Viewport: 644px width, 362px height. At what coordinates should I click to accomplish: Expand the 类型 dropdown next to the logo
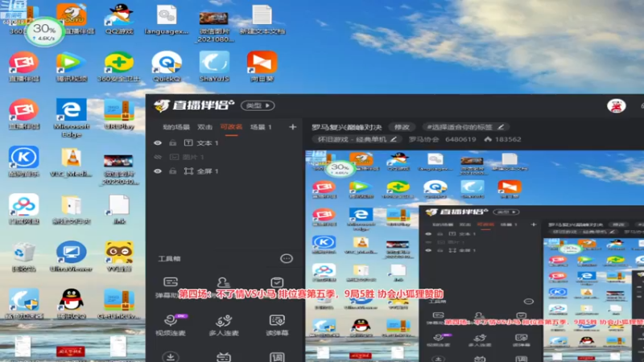258,105
